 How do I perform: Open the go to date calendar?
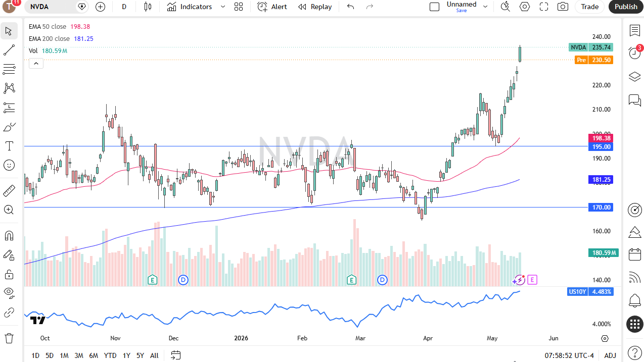pos(175,355)
